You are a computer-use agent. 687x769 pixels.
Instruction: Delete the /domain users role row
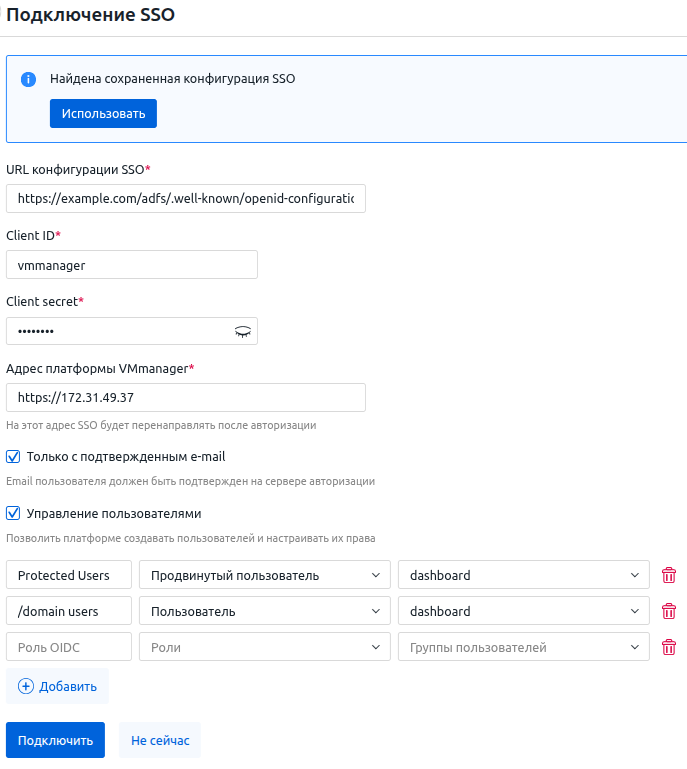coord(669,611)
